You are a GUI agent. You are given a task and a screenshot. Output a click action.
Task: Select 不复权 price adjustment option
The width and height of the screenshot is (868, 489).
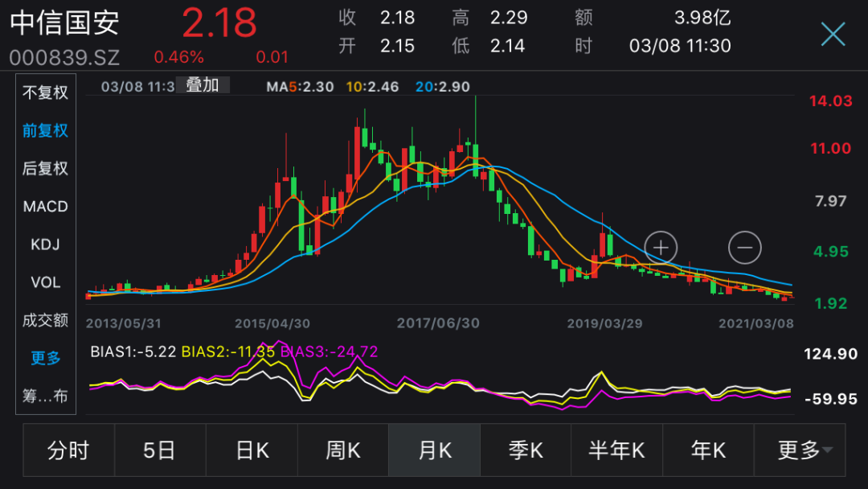pyautogui.click(x=45, y=92)
